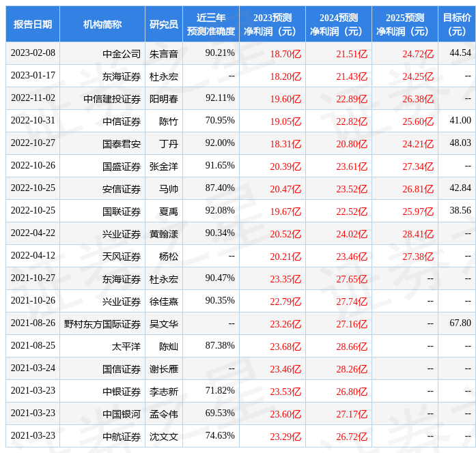Image resolution: width=476 pixels, height=453 pixels.
Task: Select researcher name 阳明春
Action: (x=164, y=99)
